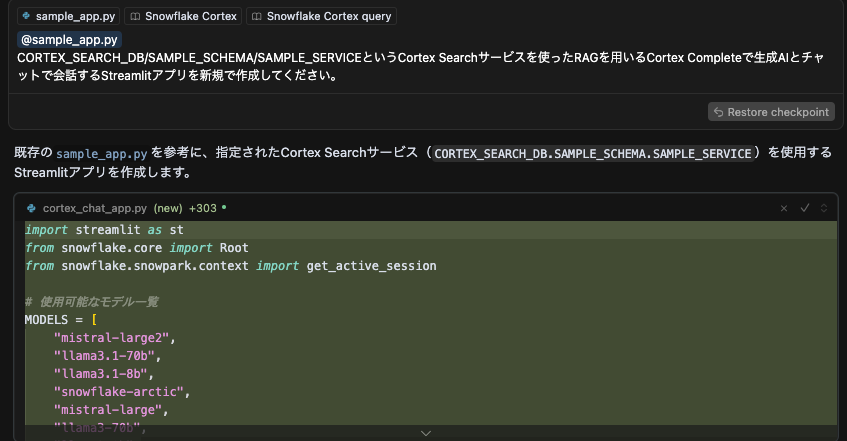Screen dimensions: 847x441
Task: Accept the cortex_chat_app.py changes with checkmark
Action: (805, 208)
